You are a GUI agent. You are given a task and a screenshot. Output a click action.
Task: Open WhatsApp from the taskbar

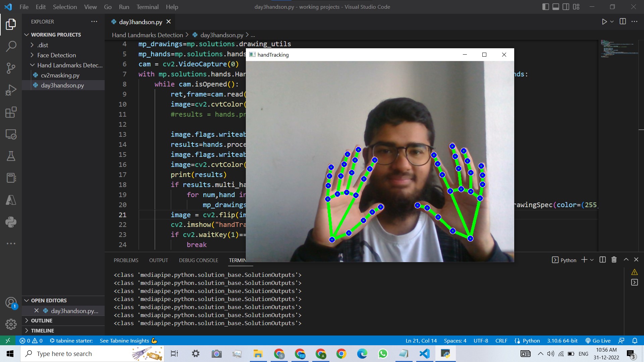(x=383, y=354)
